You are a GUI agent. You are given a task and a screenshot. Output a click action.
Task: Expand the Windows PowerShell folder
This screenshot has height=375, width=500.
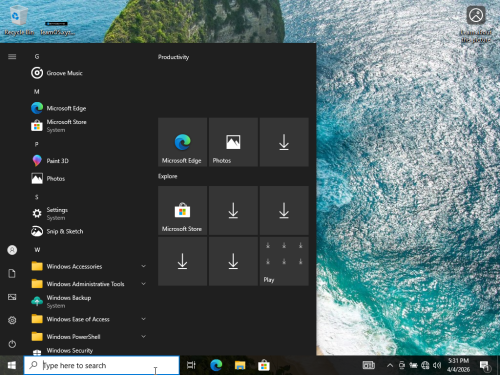(88, 337)
